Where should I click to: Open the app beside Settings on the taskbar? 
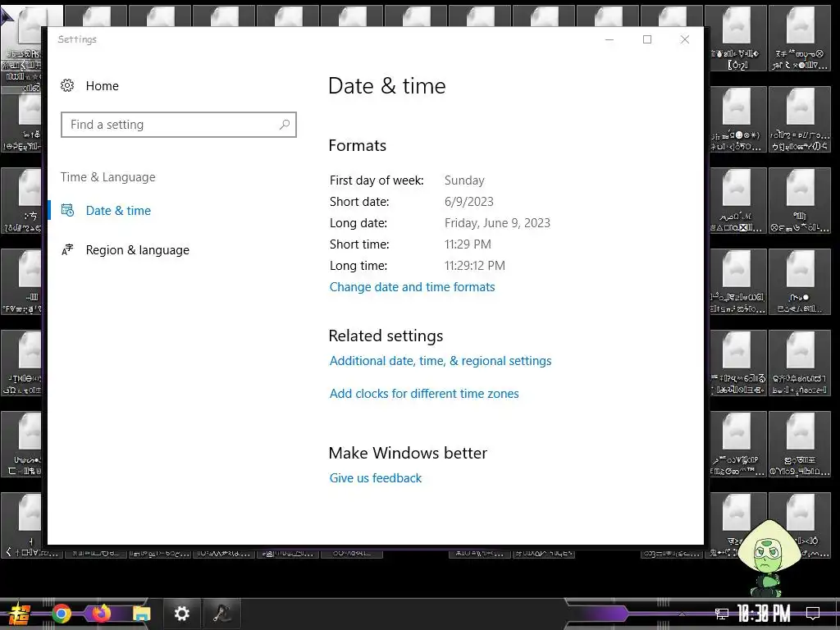(221, 614)
